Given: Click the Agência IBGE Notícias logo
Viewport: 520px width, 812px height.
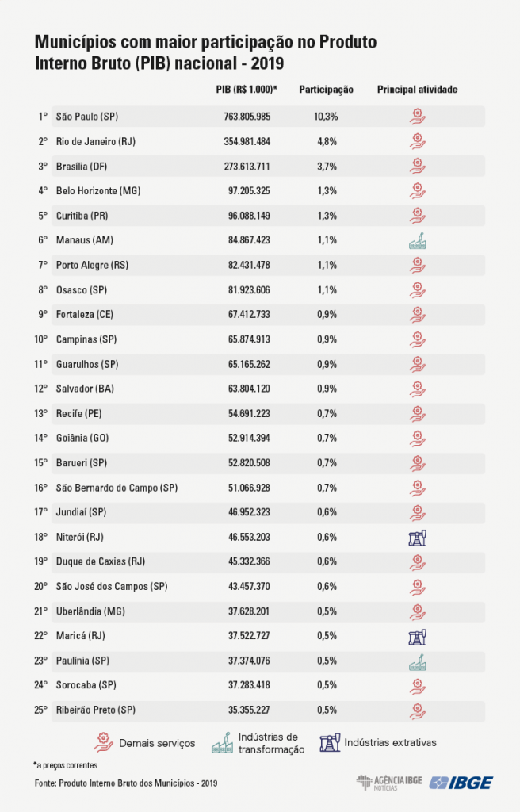Looking at the screenshot, I should coord(389,783).
